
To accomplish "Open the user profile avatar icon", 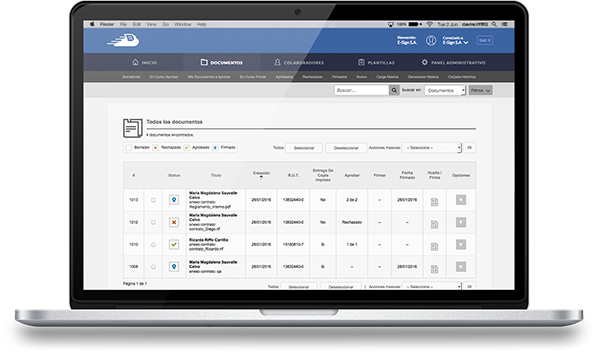I will click(x=431, y=41).
